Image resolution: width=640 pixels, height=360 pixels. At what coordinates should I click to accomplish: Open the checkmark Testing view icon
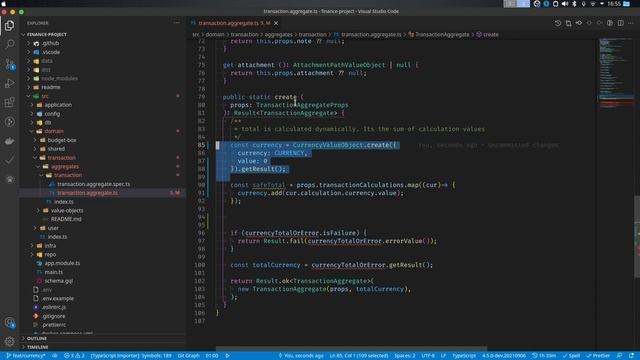9,160
